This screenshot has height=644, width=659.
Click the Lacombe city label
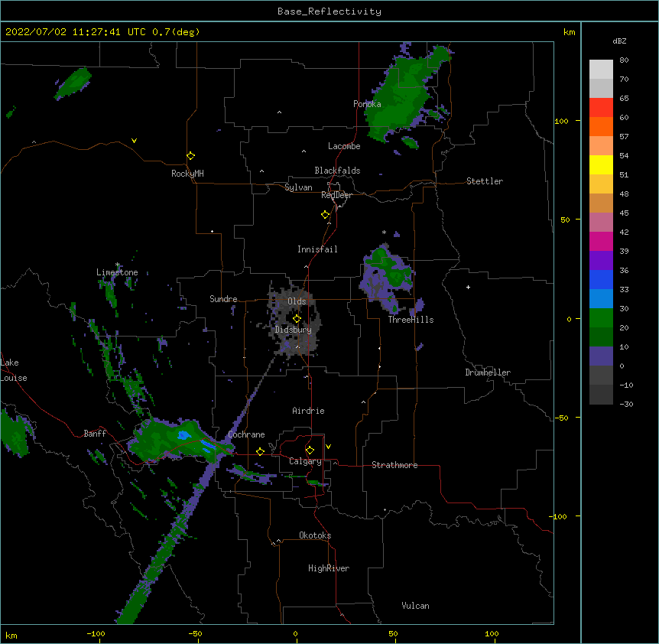344,146
